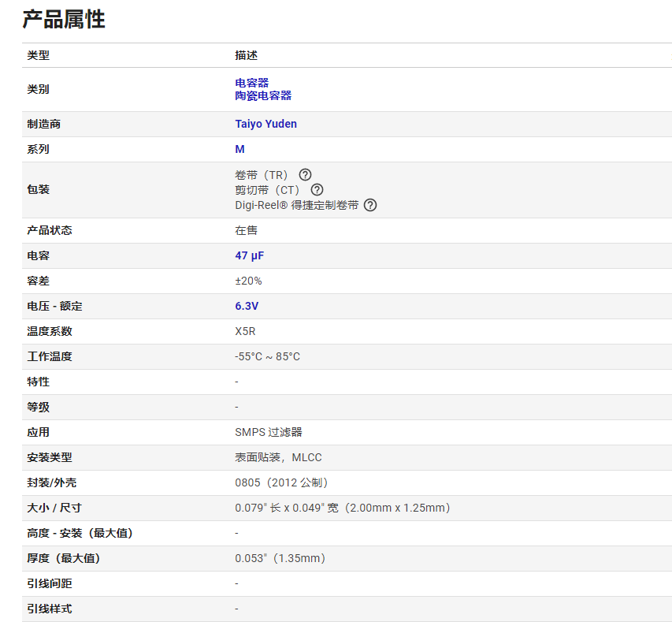Viewport: 672px width, 622px height.
Task: Select the 厚度（最大值）row label
Action: click(65, 558)
